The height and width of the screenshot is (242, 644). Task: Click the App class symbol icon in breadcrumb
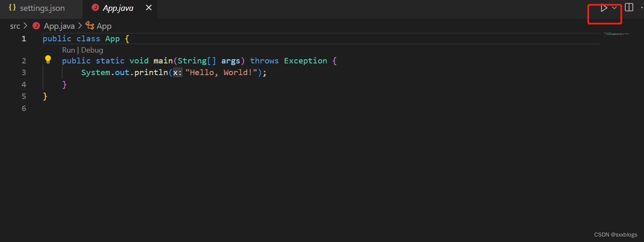point(90,25)
